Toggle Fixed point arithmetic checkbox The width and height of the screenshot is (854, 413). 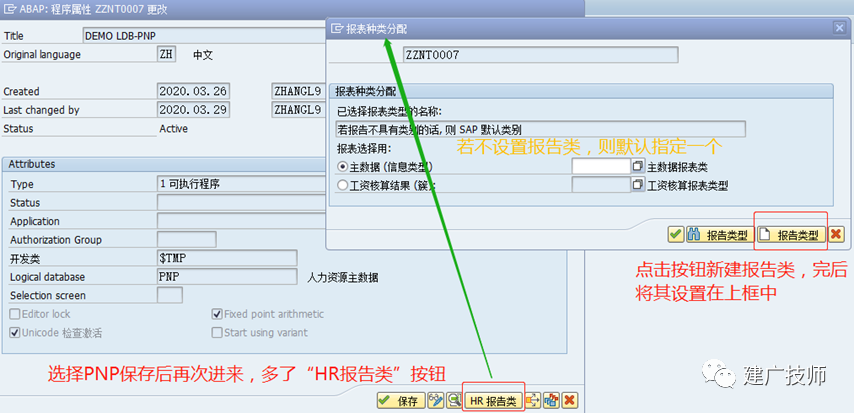pos(217,314)
